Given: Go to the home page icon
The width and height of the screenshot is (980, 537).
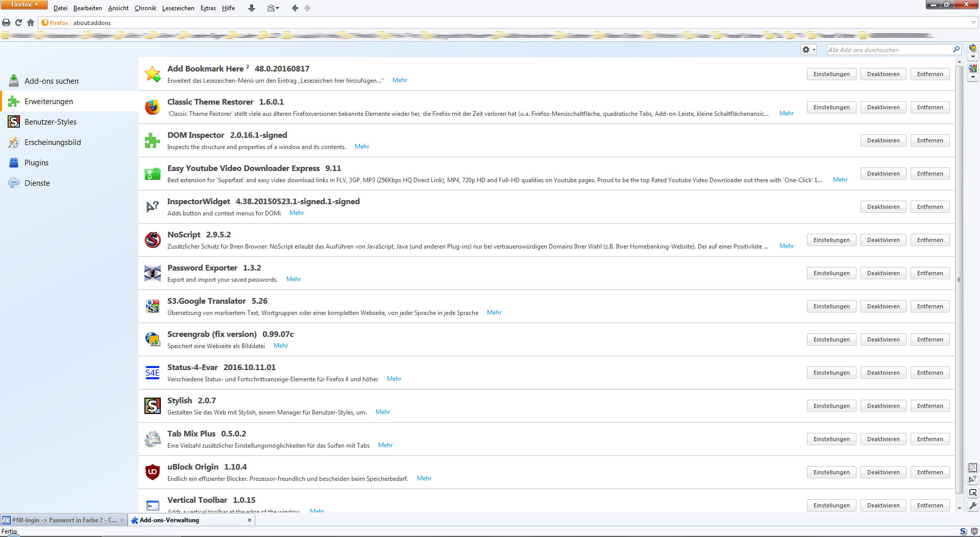Looking at the screenshot, I should [31, 22].
